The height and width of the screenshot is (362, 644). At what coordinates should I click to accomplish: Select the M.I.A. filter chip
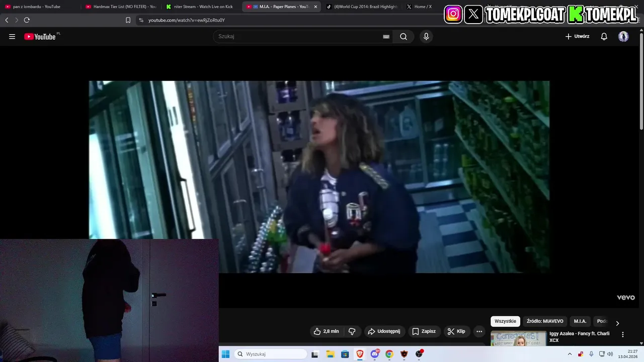click(580, 321)
